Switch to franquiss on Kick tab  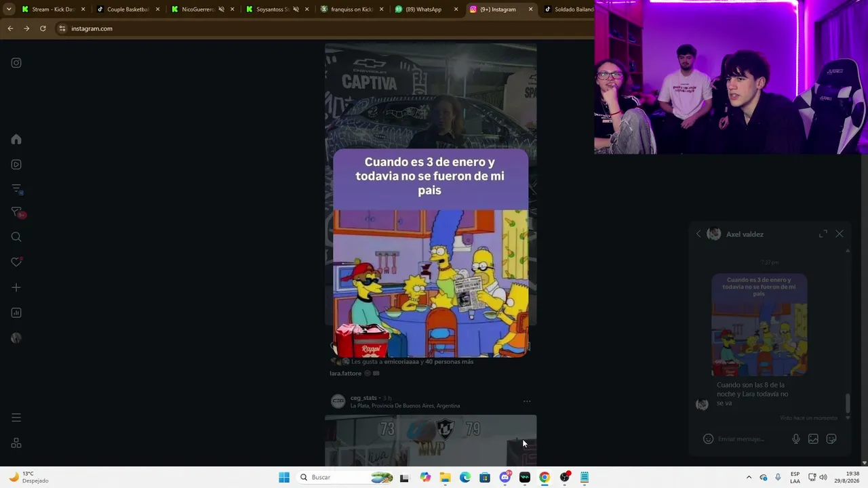coord(351,9)
